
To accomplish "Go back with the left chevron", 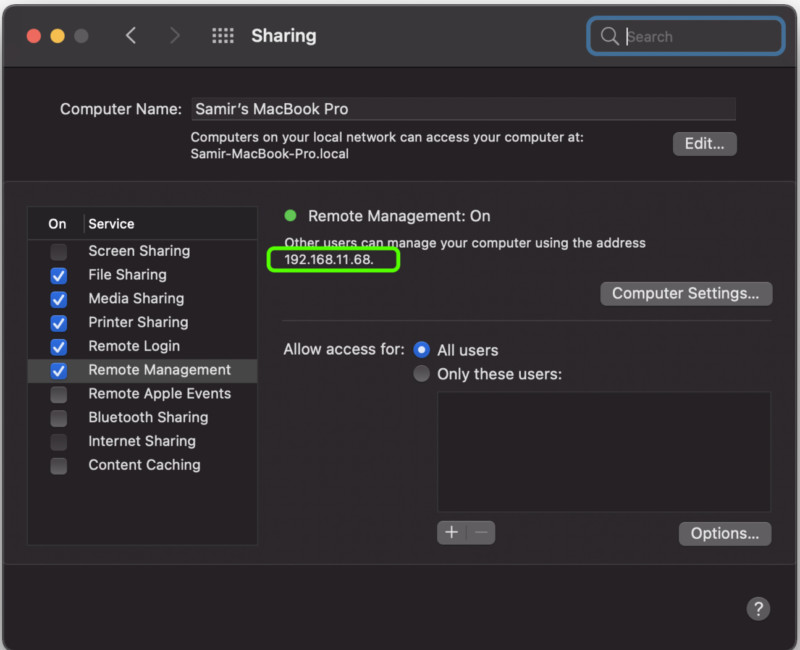I will point(131,36).
